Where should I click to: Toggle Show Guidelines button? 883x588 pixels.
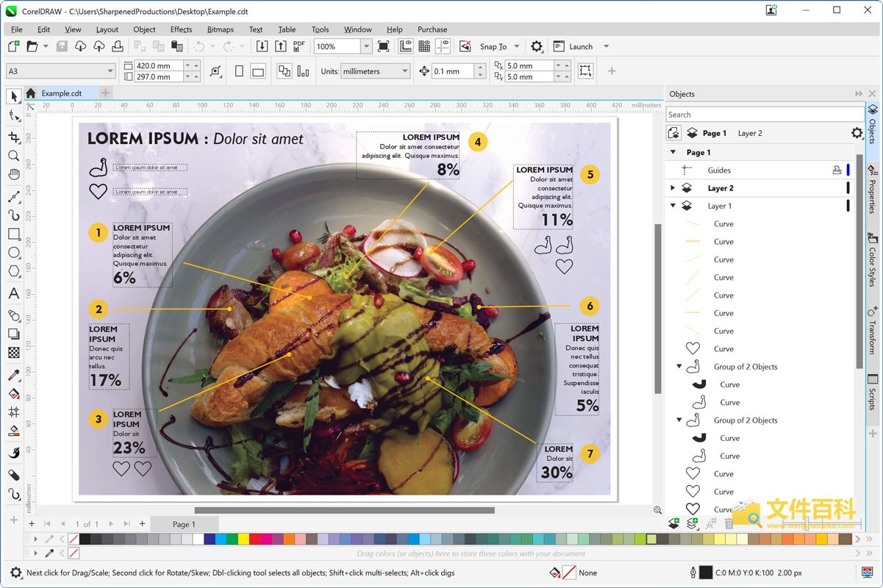click(x=443, y=46)
